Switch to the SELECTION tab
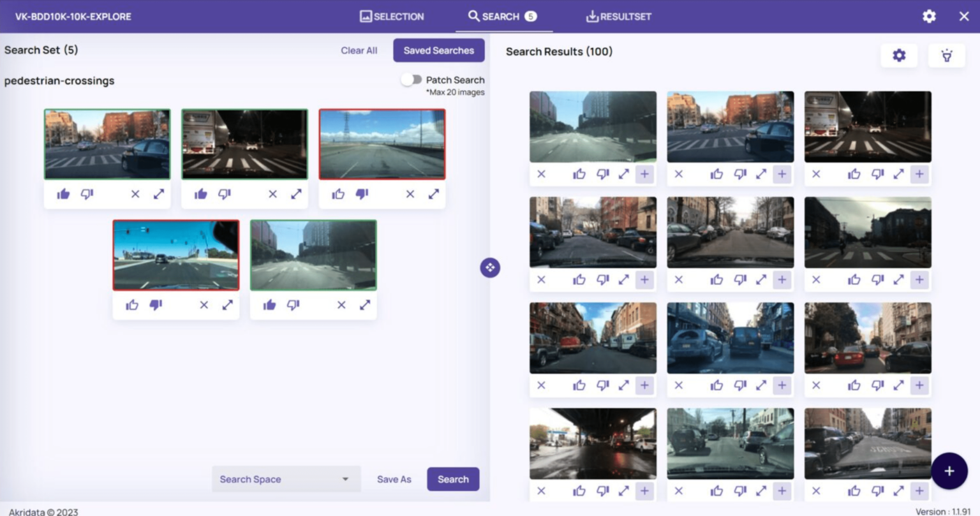This screenshot has width=980, height=516. tap(391, 17)
